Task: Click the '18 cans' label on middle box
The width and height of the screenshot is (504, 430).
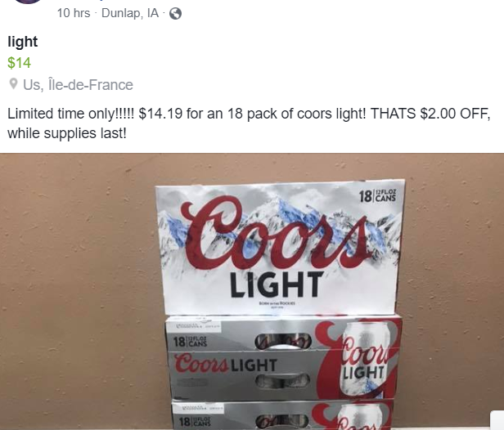Action: tap(191, 342)
